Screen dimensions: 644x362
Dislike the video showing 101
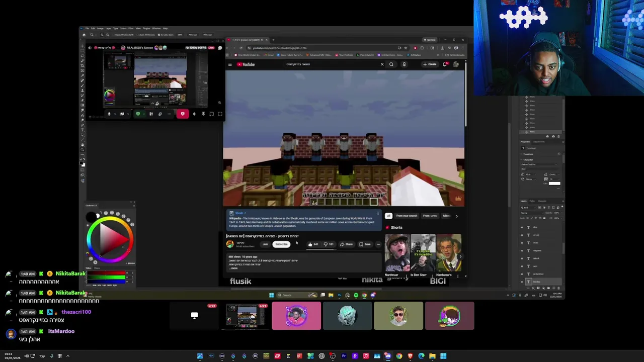click(x=329, y=244)
